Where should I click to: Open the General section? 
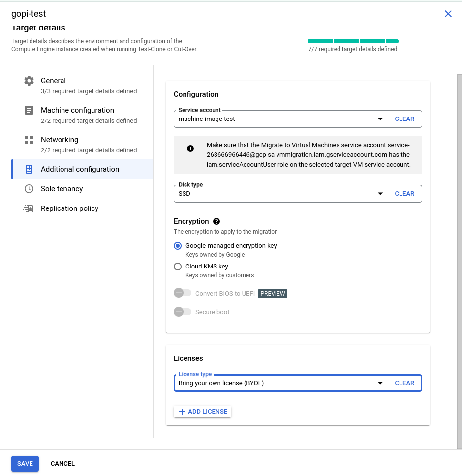pyautogui.click(x=82, y=85)
